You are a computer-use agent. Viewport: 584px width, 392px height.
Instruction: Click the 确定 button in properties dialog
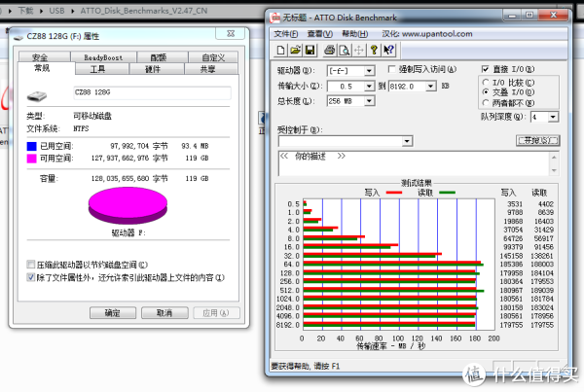[x=113, y=313]
